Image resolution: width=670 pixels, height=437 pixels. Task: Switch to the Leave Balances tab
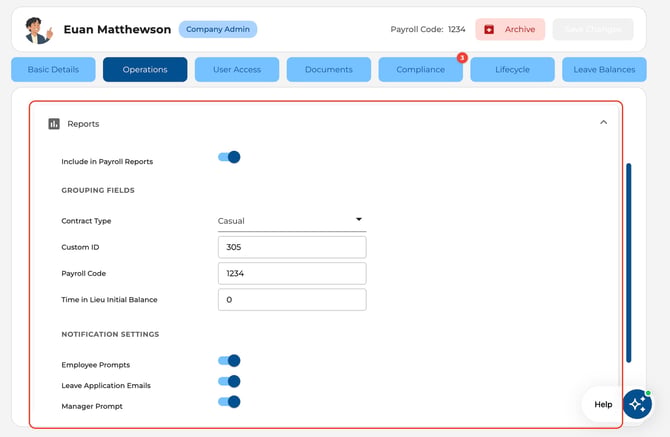[604, 69]
